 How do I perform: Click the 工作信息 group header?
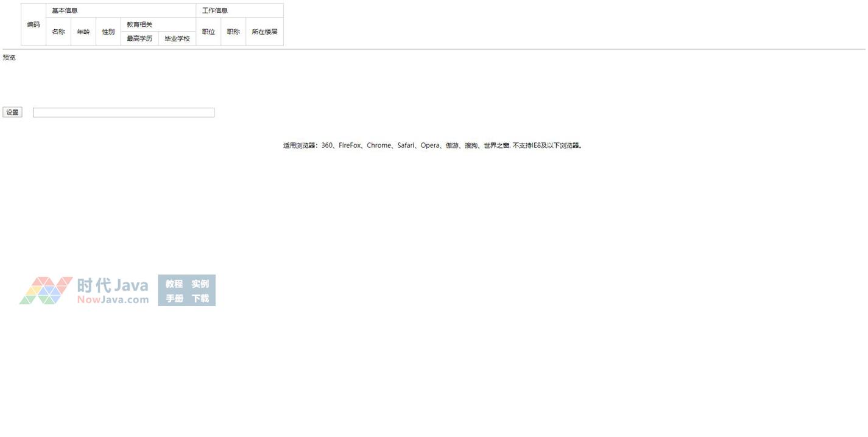[x=215, y=10]
